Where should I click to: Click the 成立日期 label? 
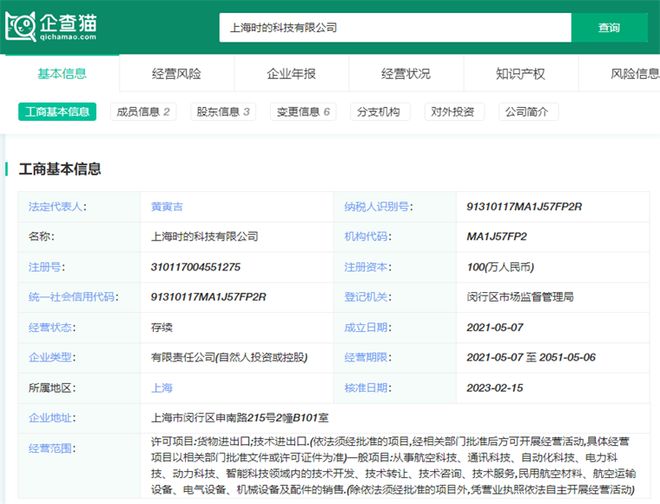pyautogui.click(x=367, y=327)
